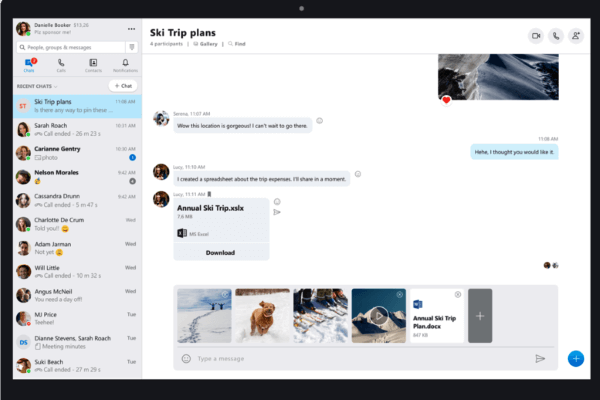Select the sleds in snow thumbnail
The height and width of the screenshot is (400, 600).
point(321,316)
